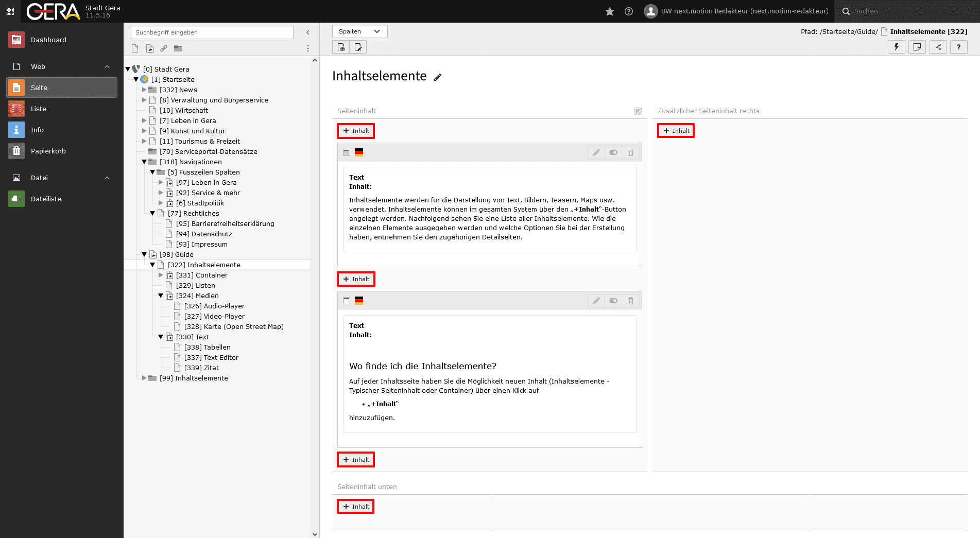Clear caches with the lightning icon
The height and width of the screenshot is (538, 980).
pos(897,47)
